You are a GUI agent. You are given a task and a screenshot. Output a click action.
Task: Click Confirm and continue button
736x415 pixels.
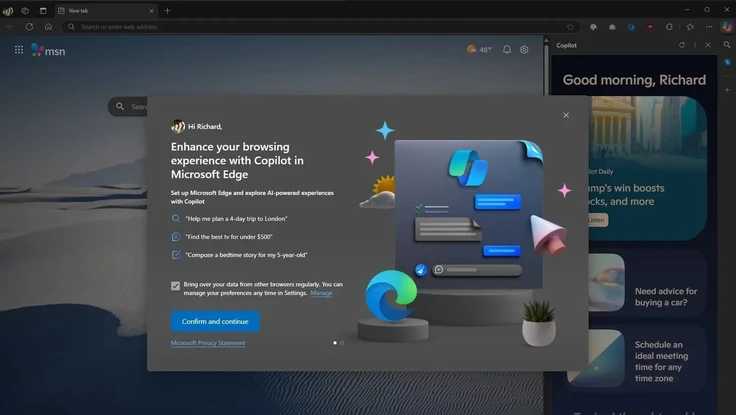click(215, 321)
